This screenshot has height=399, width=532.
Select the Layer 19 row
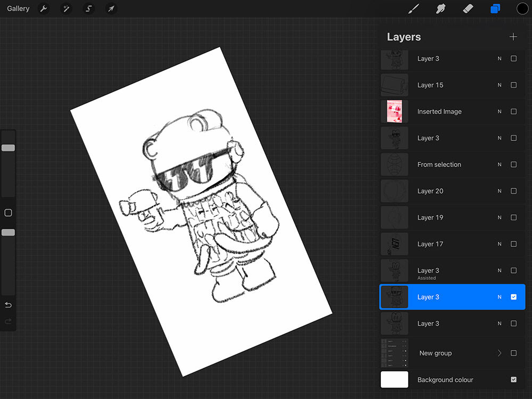(430, 218)
